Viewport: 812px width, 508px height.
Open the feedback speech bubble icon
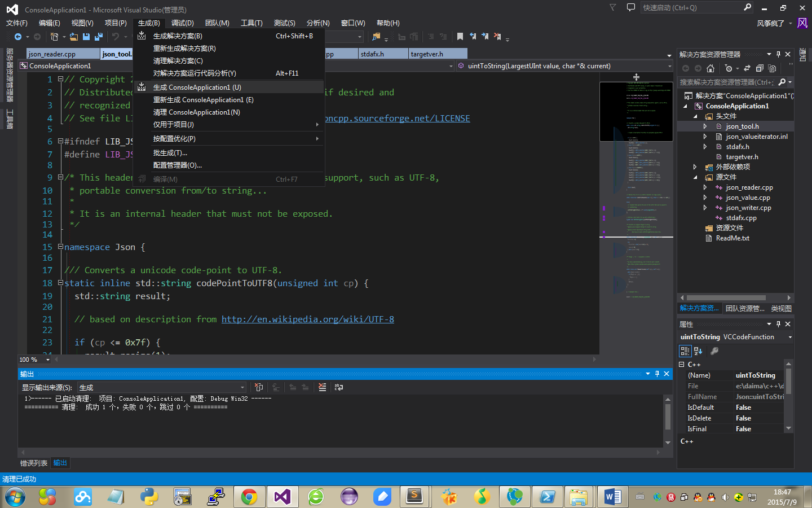(630, 7)
